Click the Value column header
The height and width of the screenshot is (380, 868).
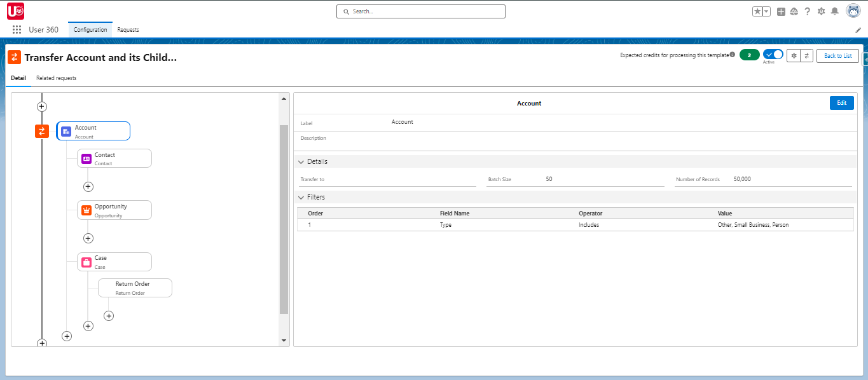click(x=725, y=214)
